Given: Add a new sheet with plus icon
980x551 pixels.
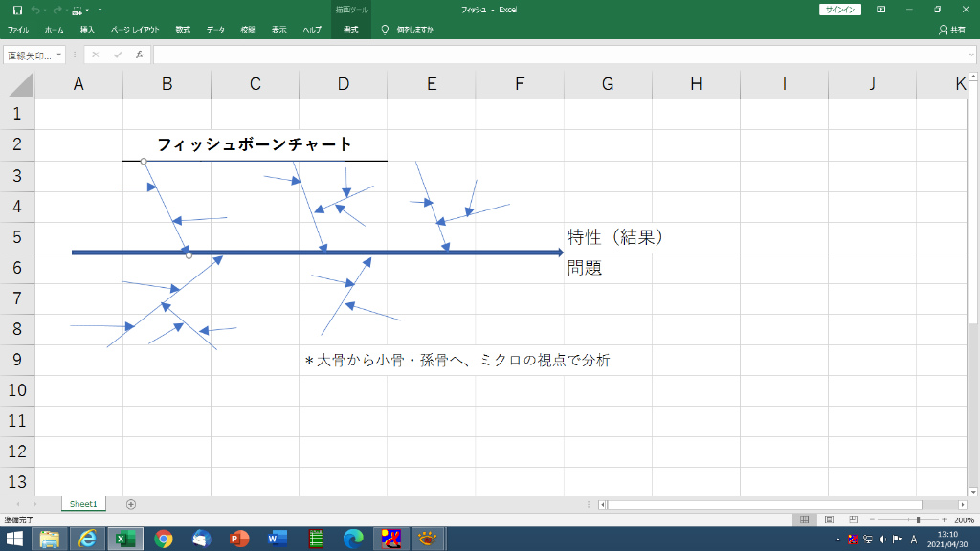Looking at the screenshot, I should click(131, 504).
